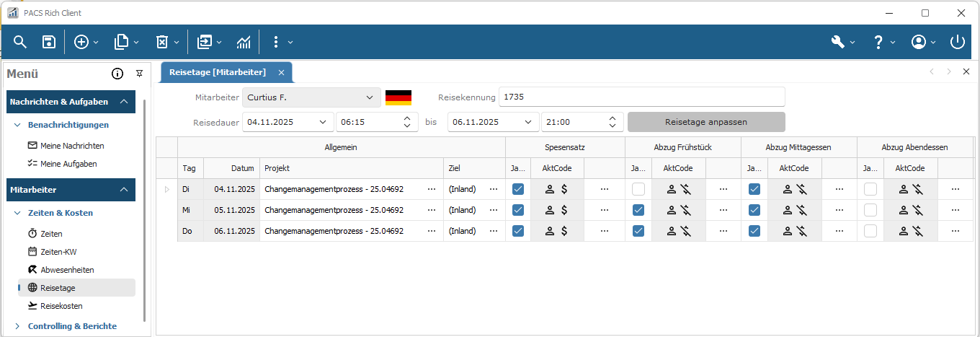Click the 21:00 end time stepper arrows
Image resolution: width=980 pixels, height=337 pixels.
[x=612, y=122]
